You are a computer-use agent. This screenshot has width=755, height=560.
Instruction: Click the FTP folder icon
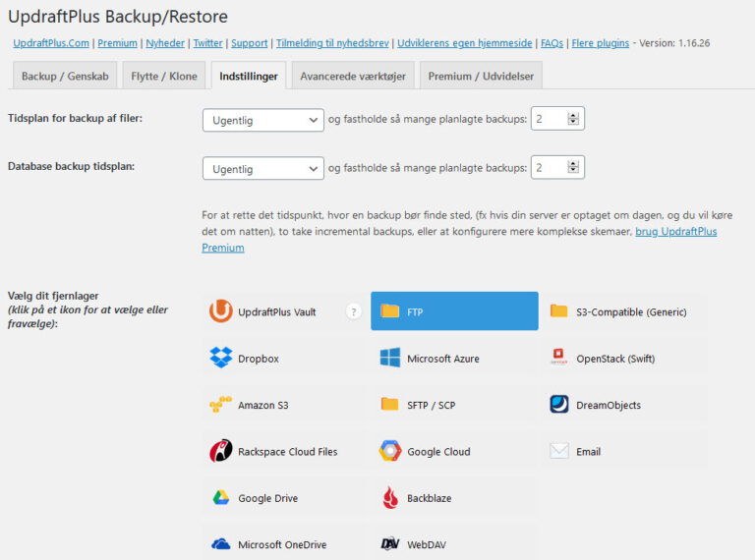click(390, 310)
